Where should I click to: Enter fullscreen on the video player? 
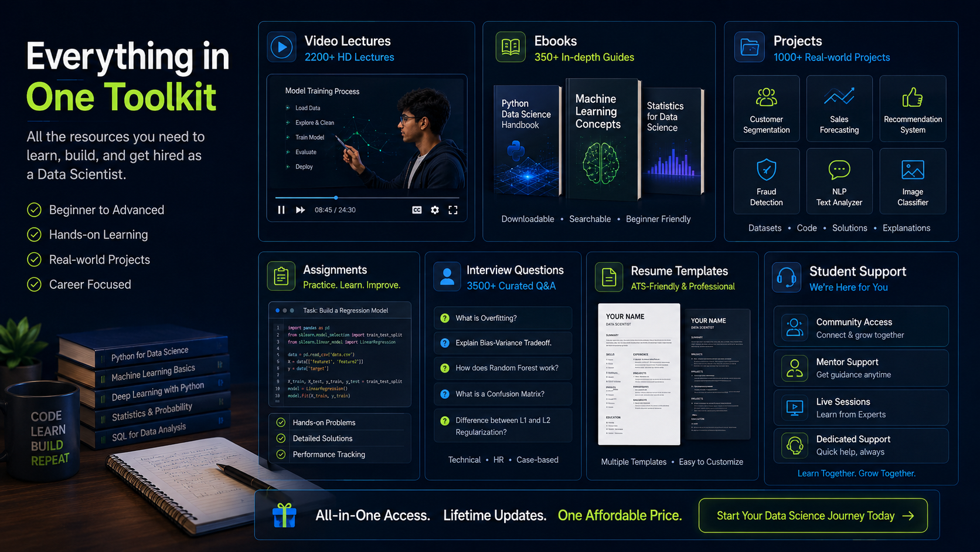pos(453,210)
